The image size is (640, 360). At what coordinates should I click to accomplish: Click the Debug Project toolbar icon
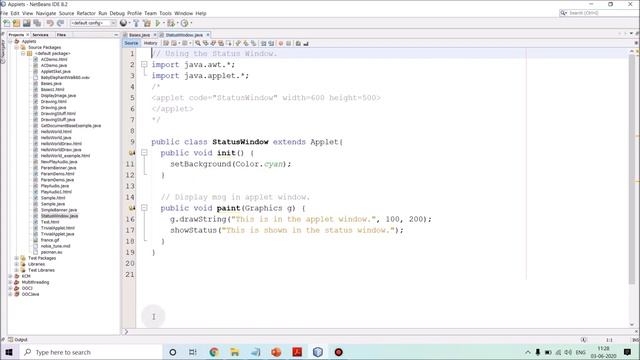click(x=171, y=23)
